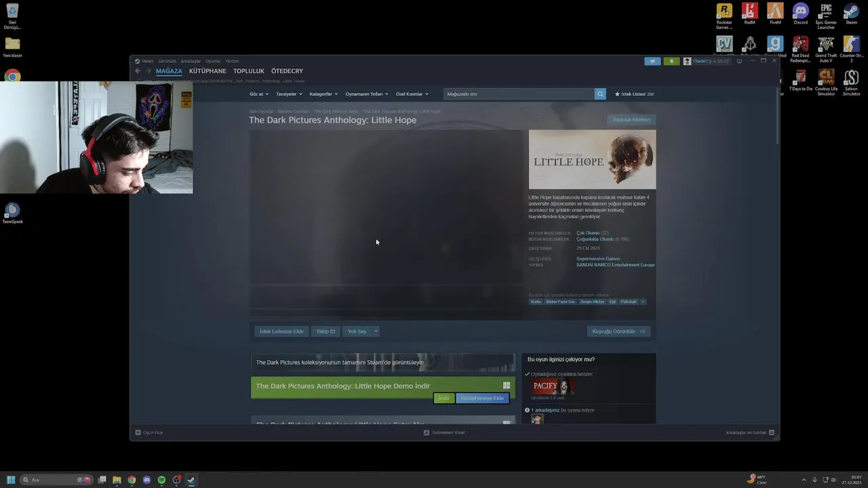Open Grand Theft Auto V desktop icon
The height and width of the screenshot is (488, 868).
coord(826,49)
